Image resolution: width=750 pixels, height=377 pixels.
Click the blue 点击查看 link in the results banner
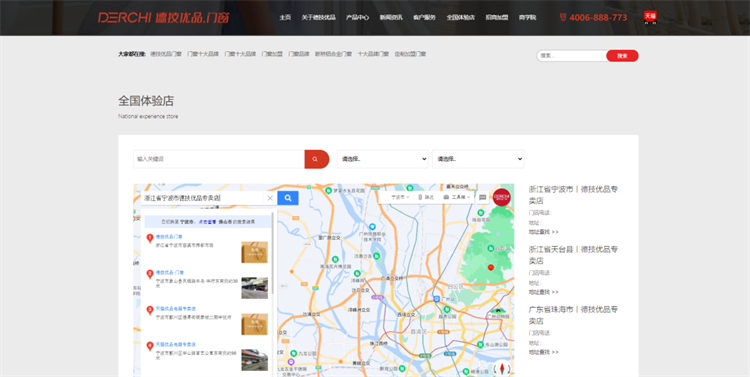click(x=206, y=222)
